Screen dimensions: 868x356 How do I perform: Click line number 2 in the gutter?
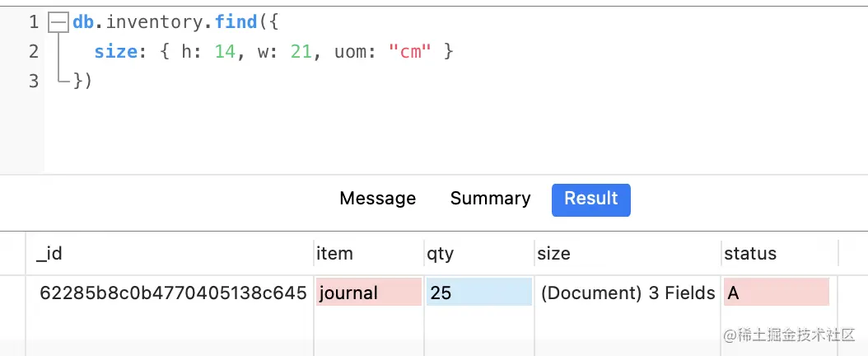tap(34, 52)
